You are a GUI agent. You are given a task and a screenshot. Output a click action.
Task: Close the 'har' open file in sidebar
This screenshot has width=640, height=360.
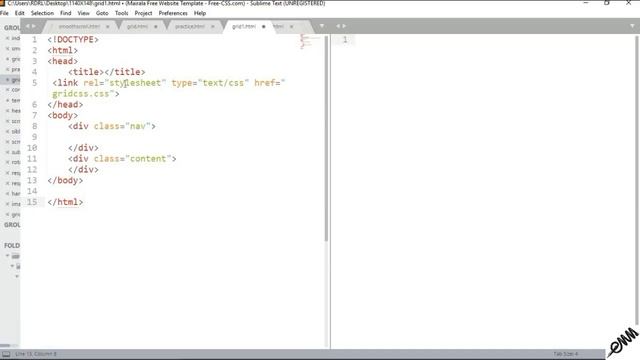7,193
